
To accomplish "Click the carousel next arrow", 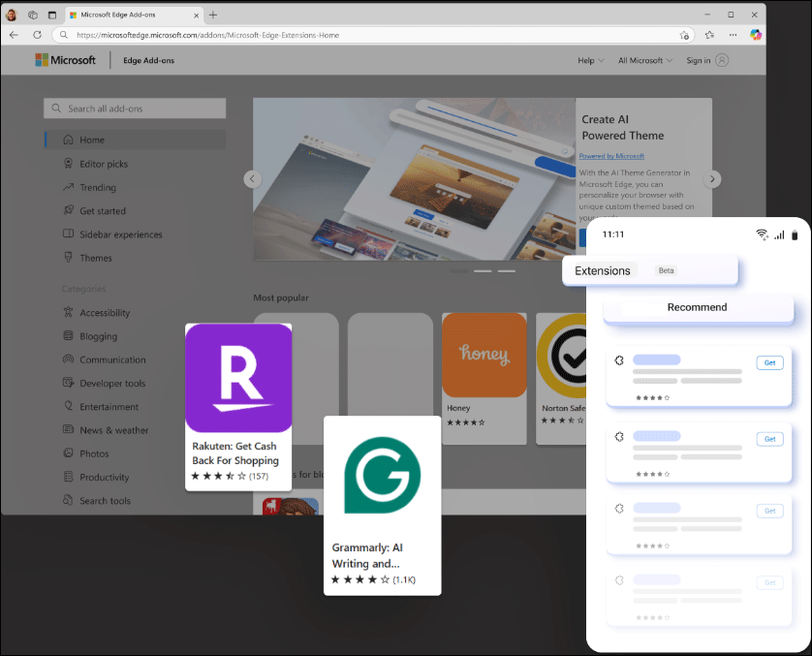I will coord(712,179).
